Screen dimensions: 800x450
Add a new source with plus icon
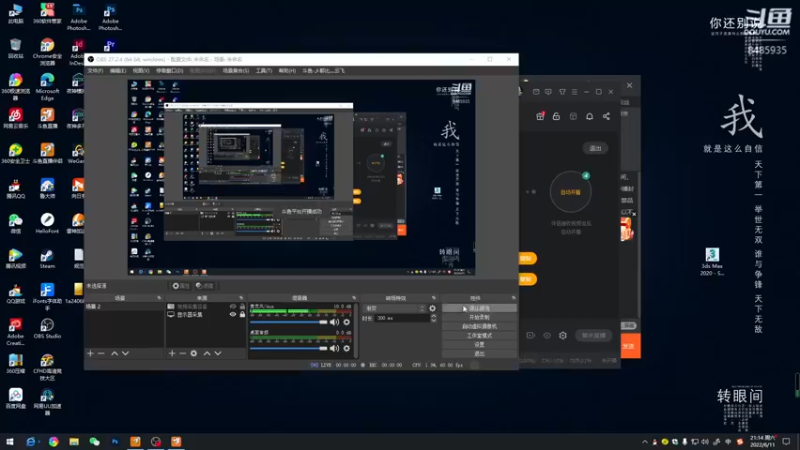coord(172,353)
